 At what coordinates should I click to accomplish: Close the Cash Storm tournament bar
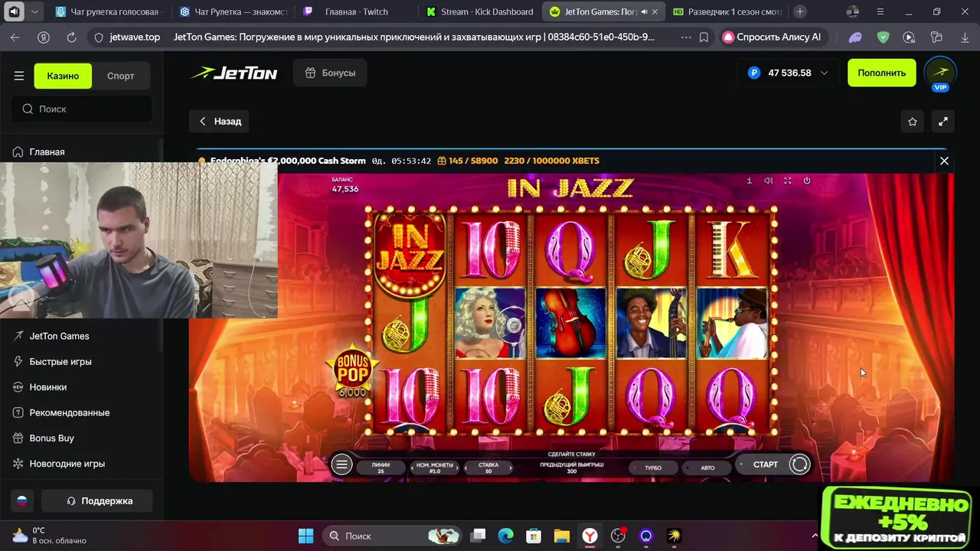[x=944, y=161]
